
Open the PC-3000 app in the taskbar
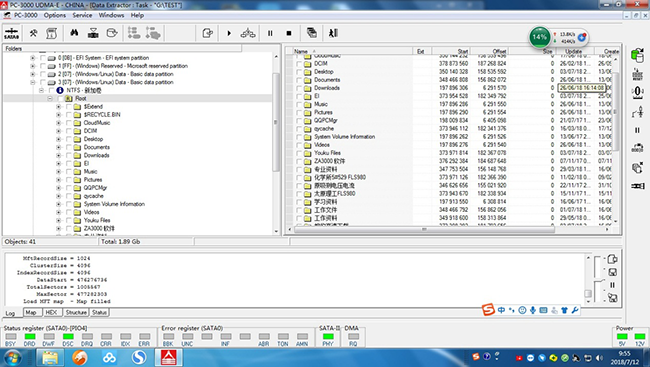(169, 357)
